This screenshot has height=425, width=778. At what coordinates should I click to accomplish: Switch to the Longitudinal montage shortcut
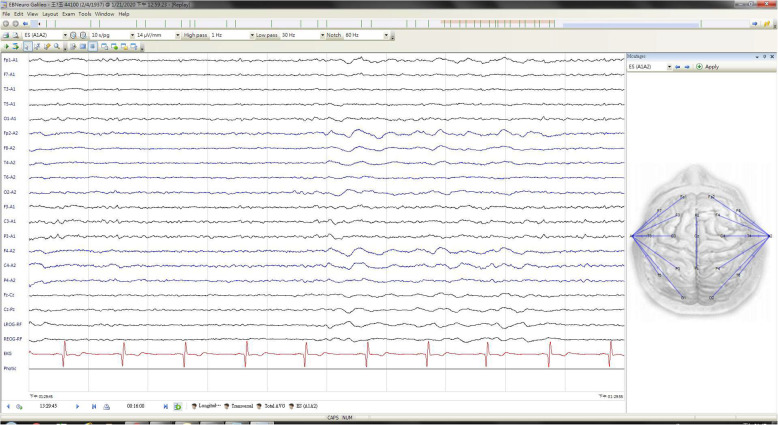tap(207, 406)
